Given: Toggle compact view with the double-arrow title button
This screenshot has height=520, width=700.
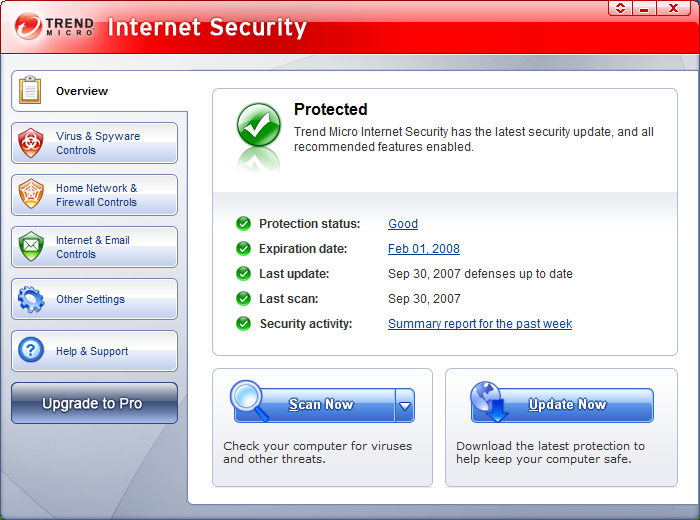Looking at the screenshot, I should [x=620, y=8].
